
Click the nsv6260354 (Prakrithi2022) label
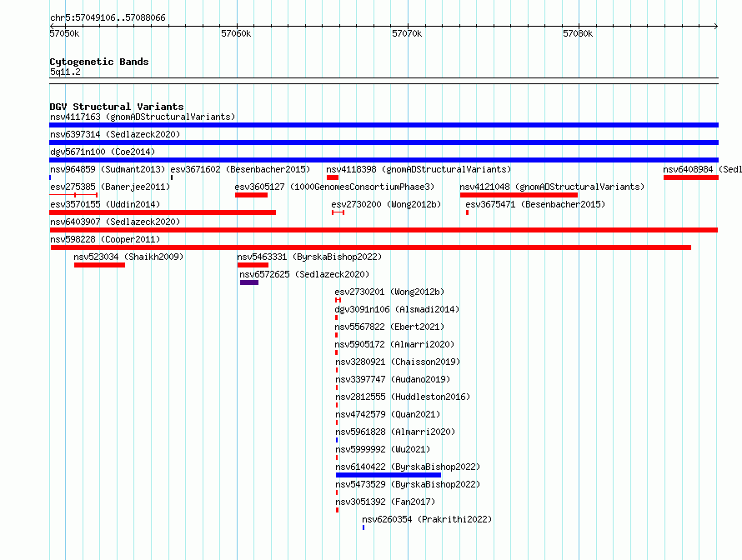coord(428,519)
